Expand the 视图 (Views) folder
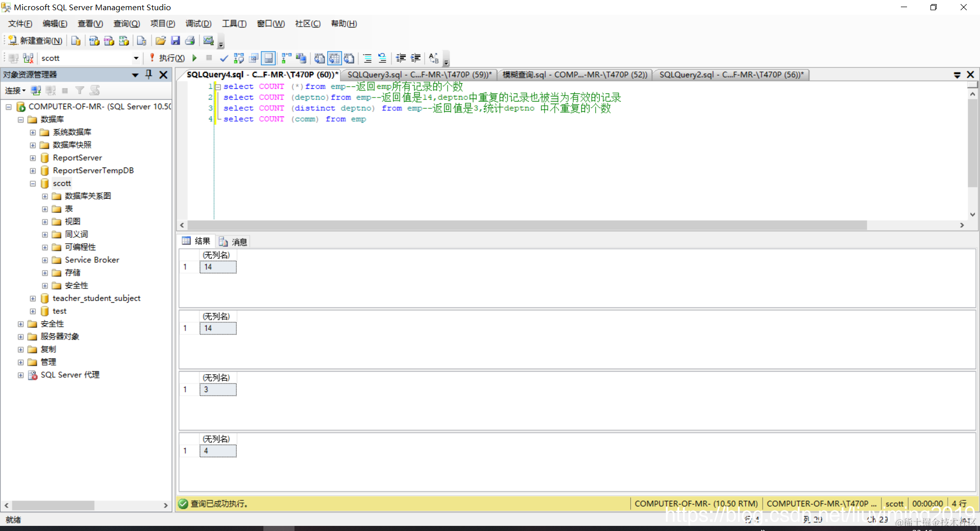This screenshot has height=531, width=980. coord(45,222)
